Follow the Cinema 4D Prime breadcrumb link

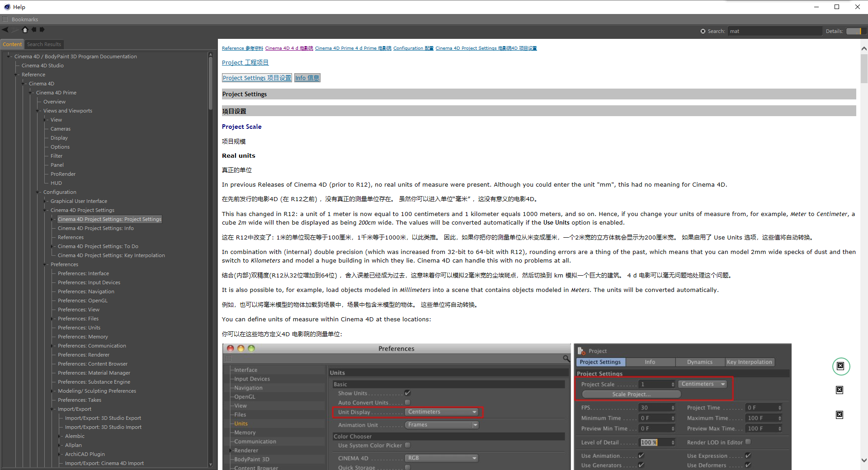pos(353,48)
